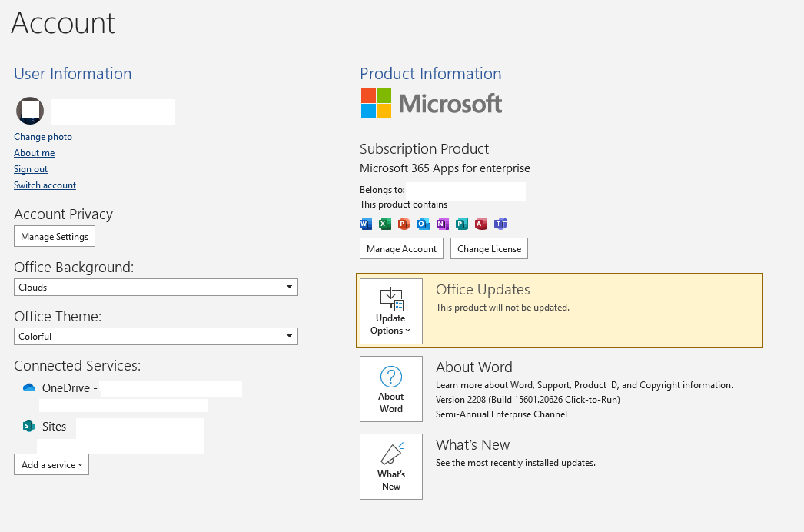804x532 pixels.
Task: Click the 'Semi-Annual Enterprise Channel' text
Action: (501, 414)
